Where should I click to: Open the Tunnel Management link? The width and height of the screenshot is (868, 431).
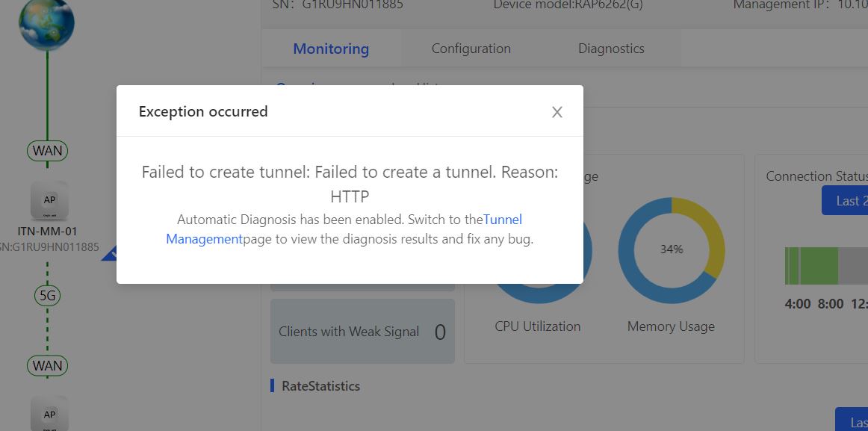[344, 229]
